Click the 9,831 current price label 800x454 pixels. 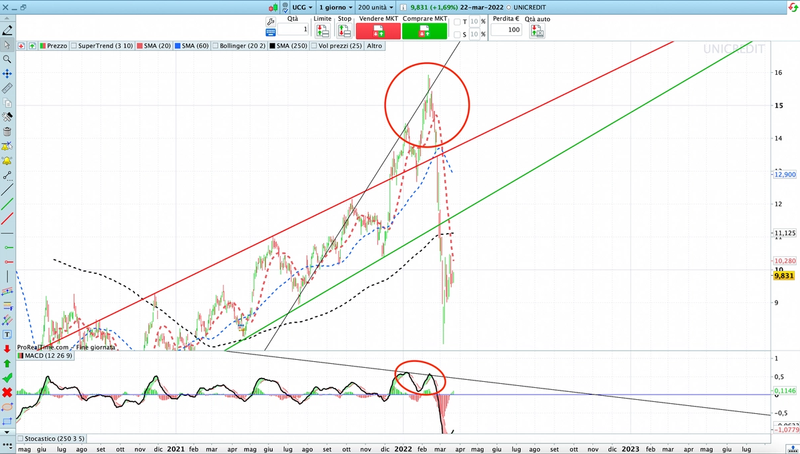(784, 276)
